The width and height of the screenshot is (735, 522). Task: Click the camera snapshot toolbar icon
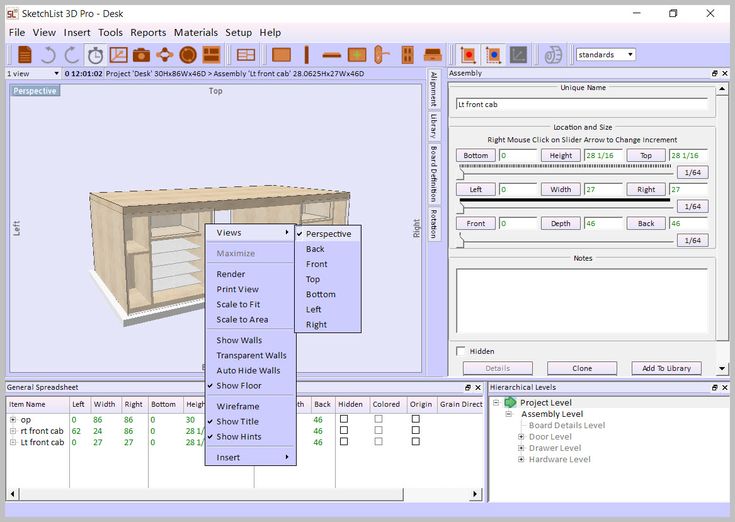[141, 54]
